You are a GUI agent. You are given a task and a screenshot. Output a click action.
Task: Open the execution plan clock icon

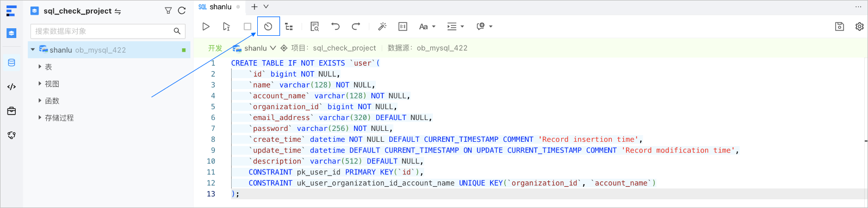coord(268,26)
